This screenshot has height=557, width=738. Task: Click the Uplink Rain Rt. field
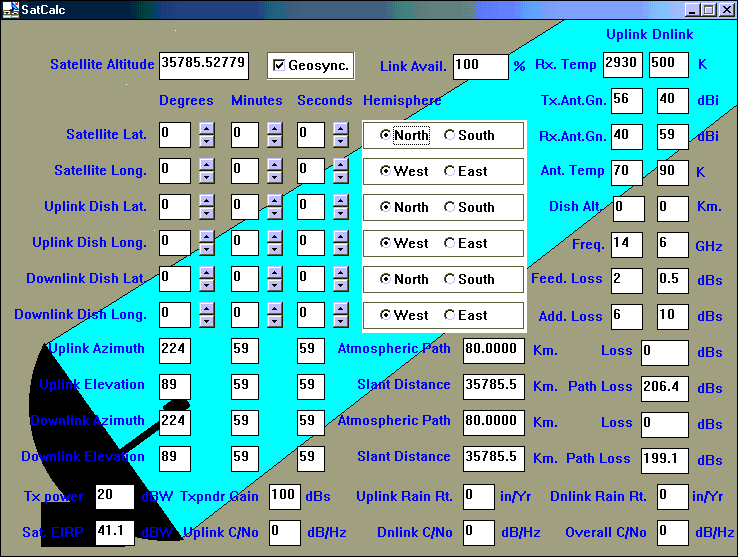click(479, 497)
